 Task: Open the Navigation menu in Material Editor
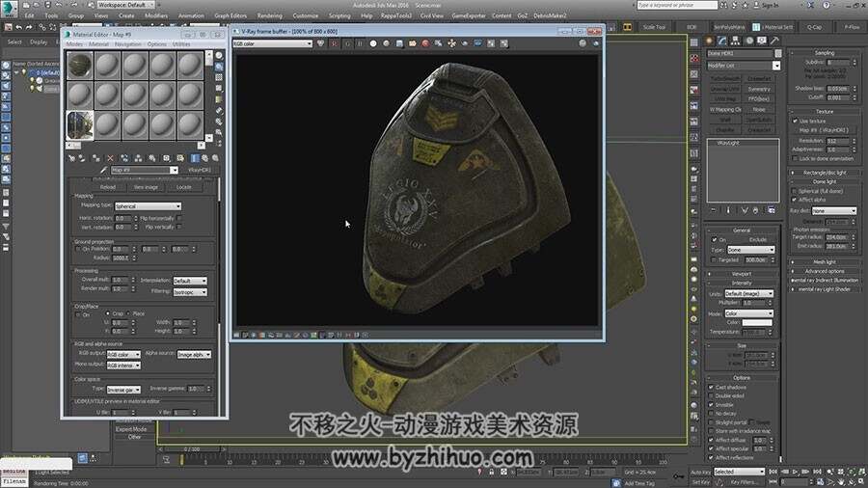click(x=128, y=43)
